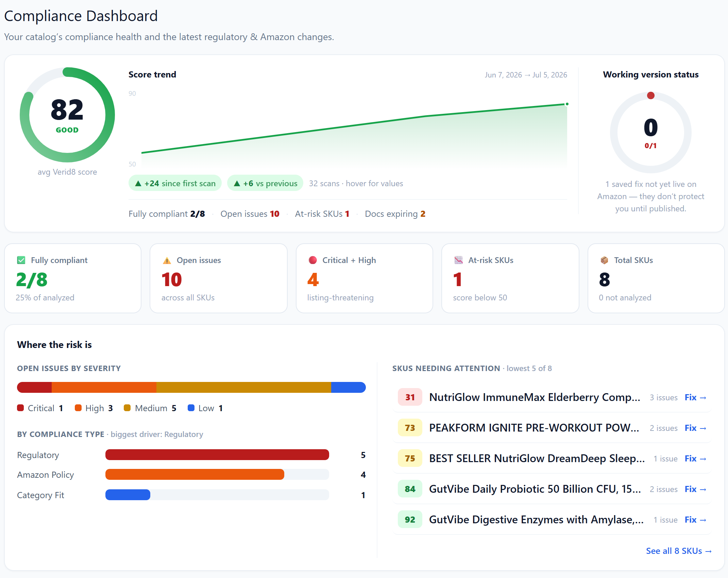
Task: Click the red Critical segment of severity bar
Action: point(34,387)
